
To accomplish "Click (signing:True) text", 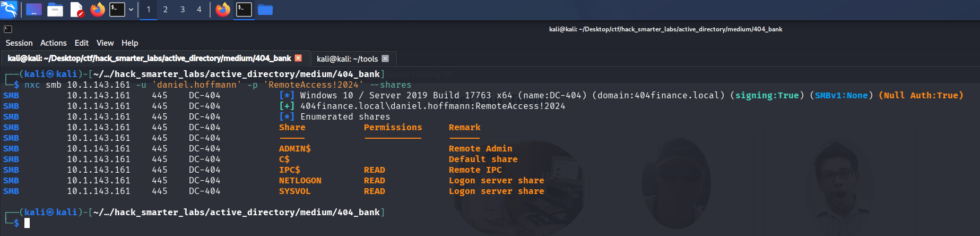I will click(767, 96).
